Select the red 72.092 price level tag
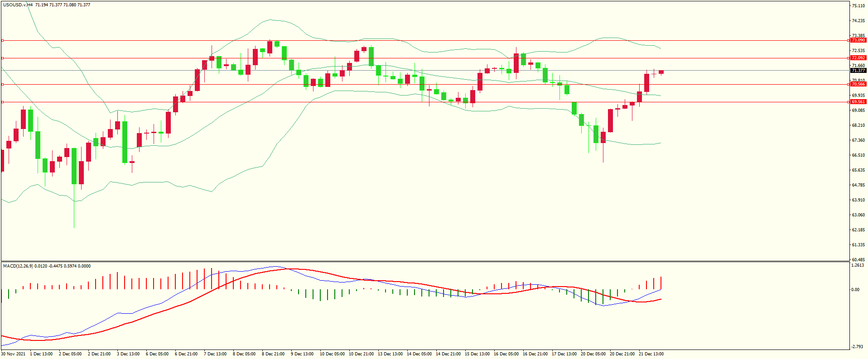This screenshot has height=359, width=868. click(858, 58)
